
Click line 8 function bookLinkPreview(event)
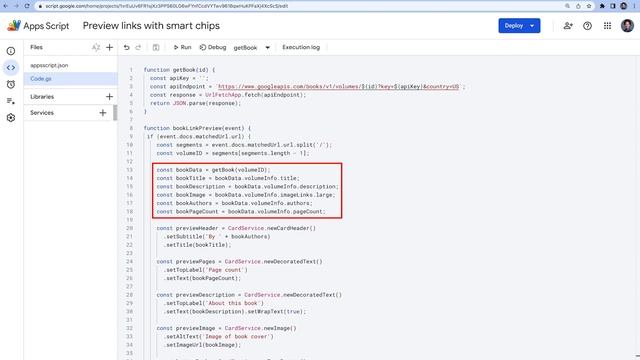pos(197,128)
